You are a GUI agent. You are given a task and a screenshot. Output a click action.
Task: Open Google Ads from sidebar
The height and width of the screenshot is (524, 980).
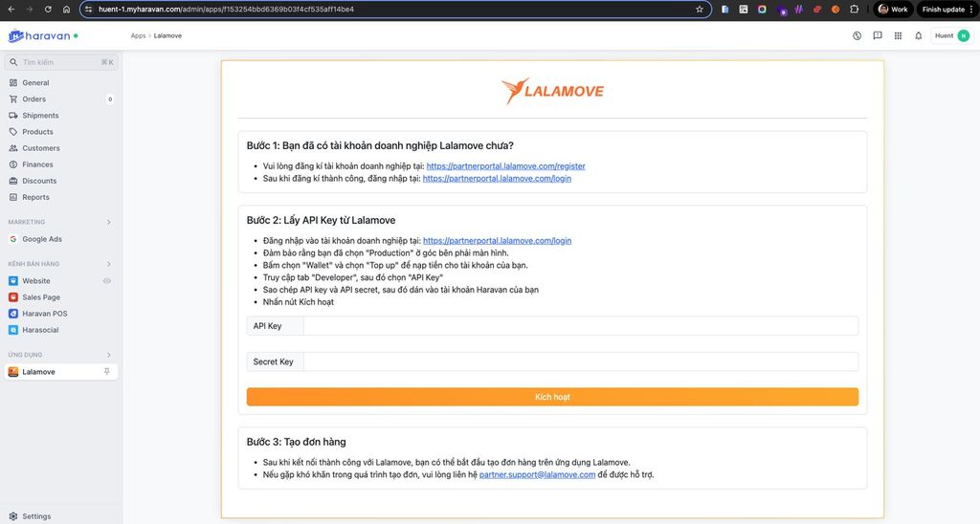[x=42, y=239]
